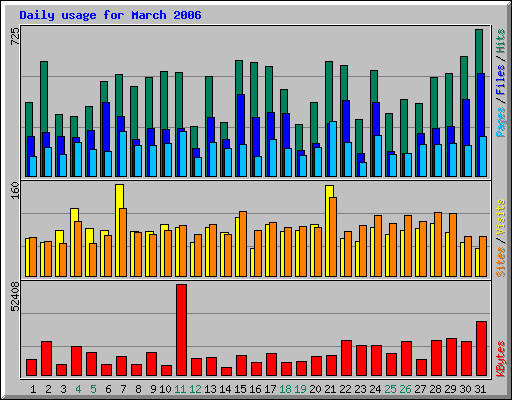Select the orange Visits bar for day 15
Image resolution: width=512 pixels, height=400 pixels.
point(243,244)
